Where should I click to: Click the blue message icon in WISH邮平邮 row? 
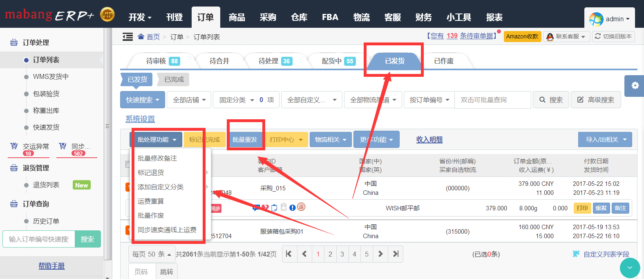tap(256, 208)
